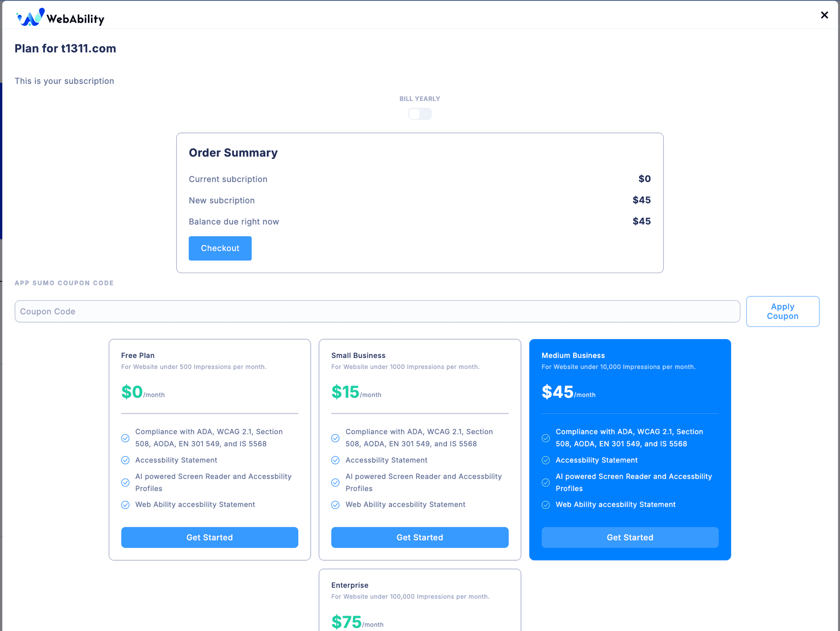Image resolution: width=840 pixels, height=631 pixels.
Task: Click Free Plan AI Screen Reader check icon
Action: pos(125,483)
